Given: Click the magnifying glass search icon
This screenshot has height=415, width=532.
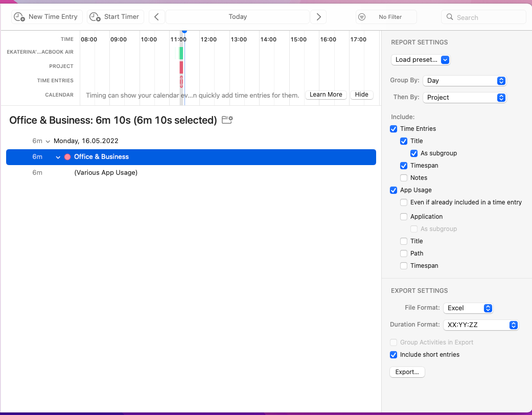Looking at the screenshot, I should 450,17.
